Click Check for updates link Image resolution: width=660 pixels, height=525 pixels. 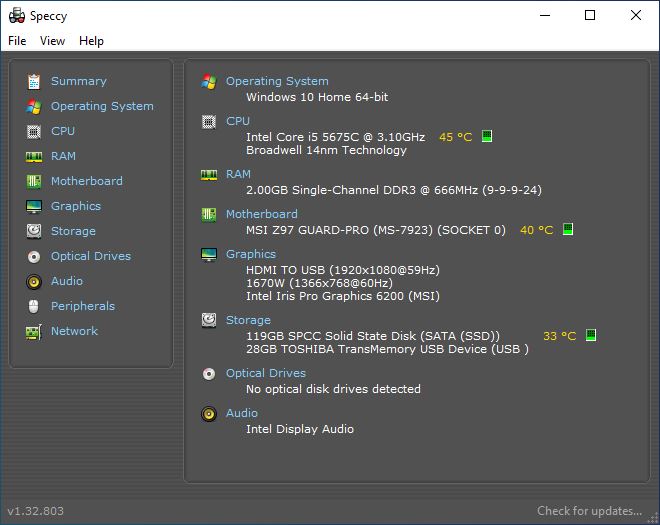(590, 511)
